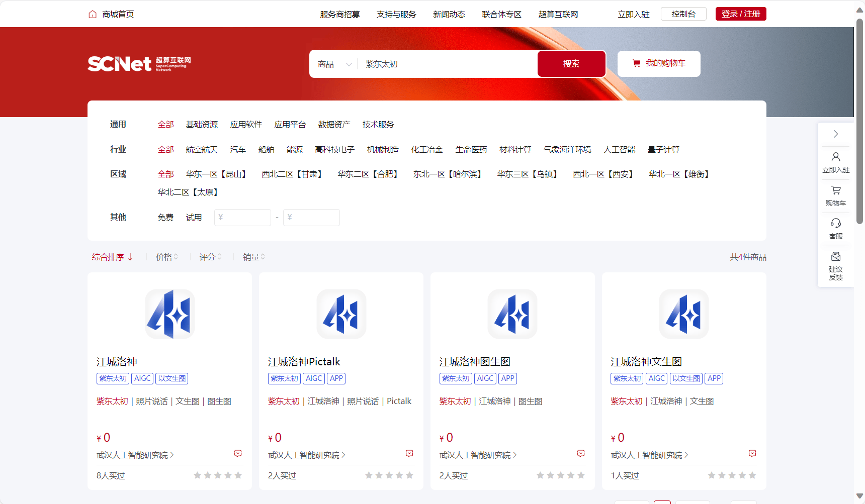865x504 pixels.
Task: Click star rating on 江城洛神文生图 card
Action: coord(732,475)
